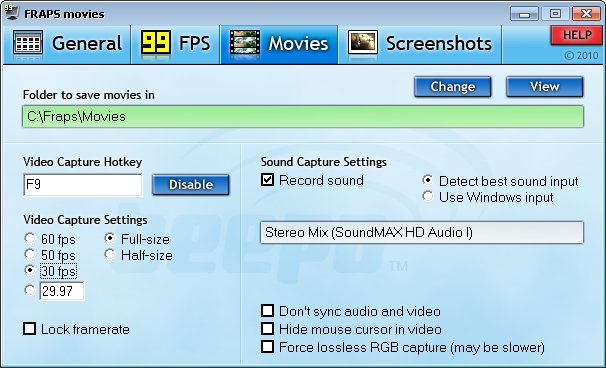Select the Movies tab

279,43
